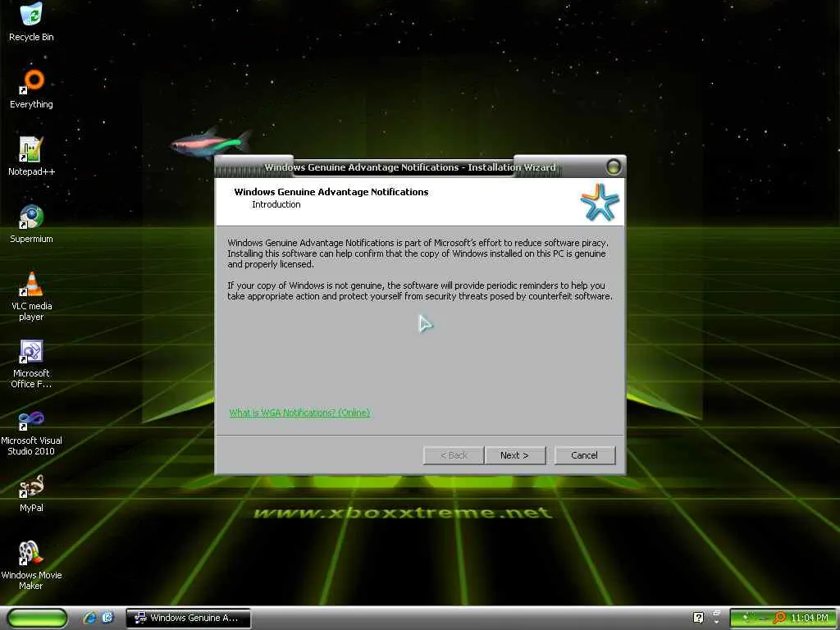Select the Windows Movie Maker shortcut
Image resolution: width=840 pixels, height=630 pixels.
[x=31, y=565]
